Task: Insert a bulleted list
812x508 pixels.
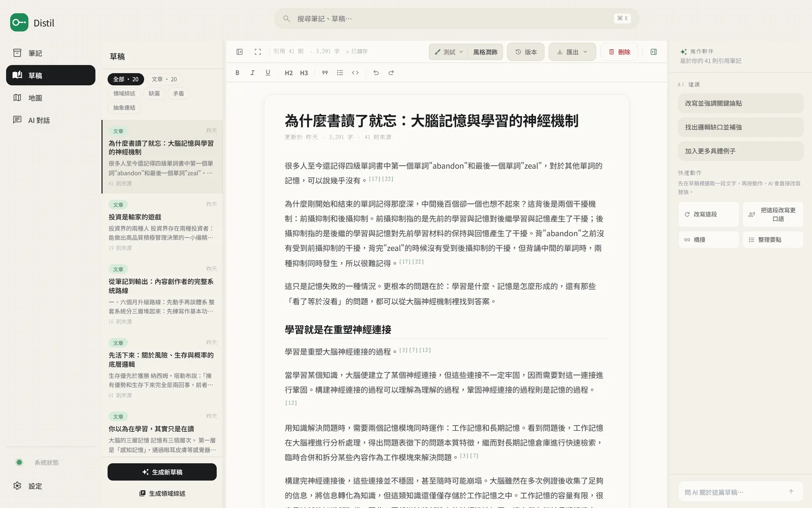Action: (340, 73)
